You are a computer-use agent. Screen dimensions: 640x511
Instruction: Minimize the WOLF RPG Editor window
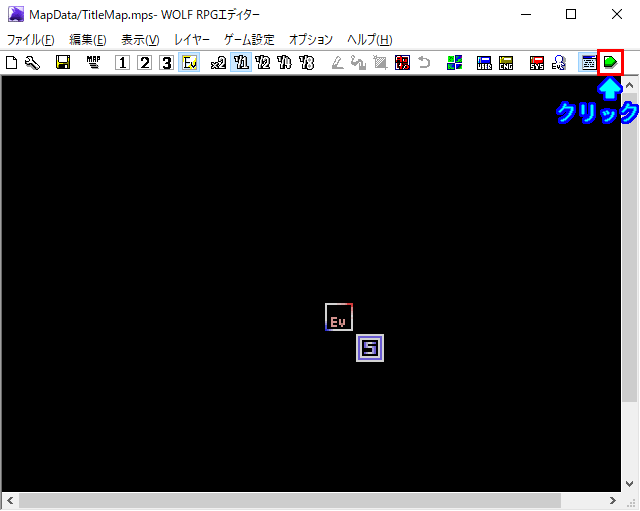pyautogui.click(x=526, y=14)
